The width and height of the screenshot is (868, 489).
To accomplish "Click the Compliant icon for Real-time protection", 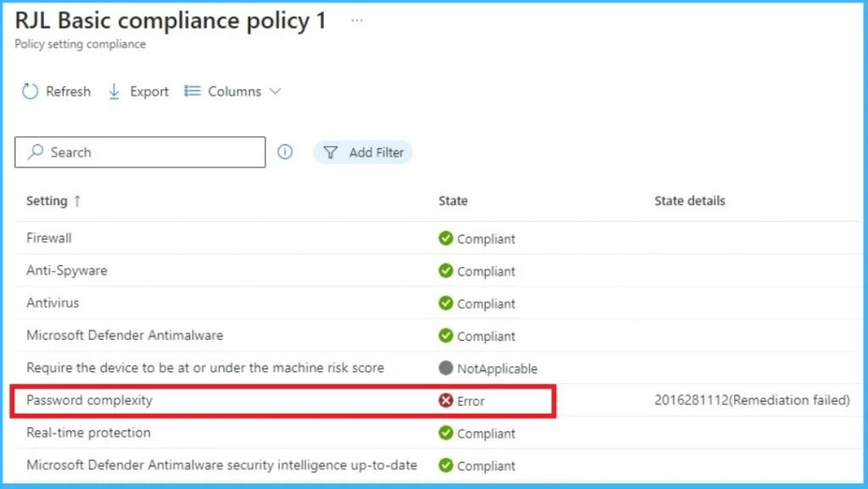I will 446,433.
